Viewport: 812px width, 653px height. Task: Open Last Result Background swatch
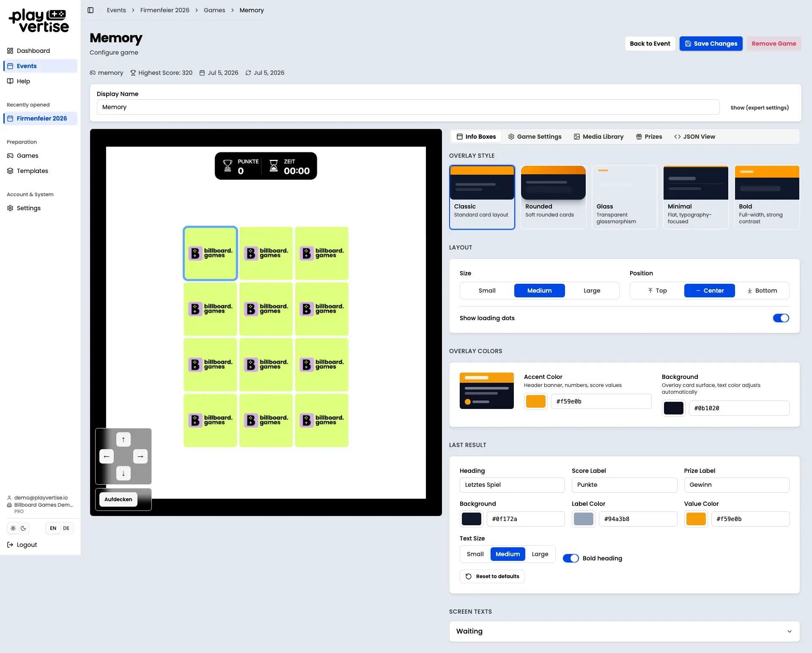(x=472, y=519)
